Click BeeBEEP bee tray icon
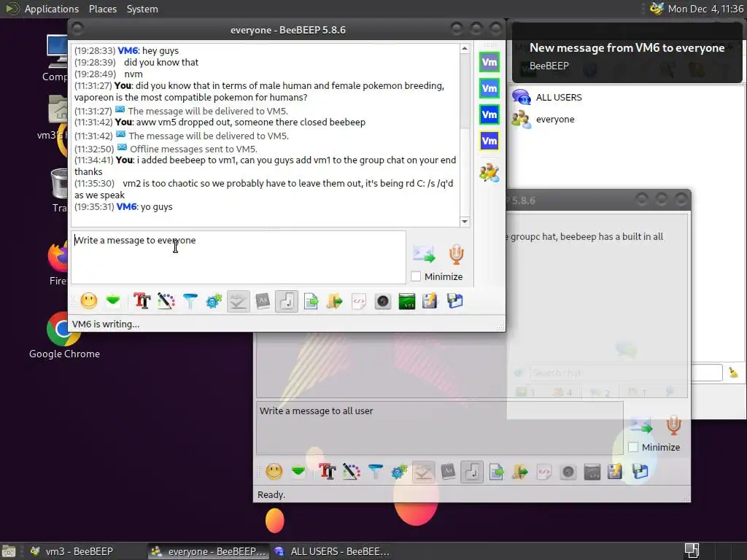747x560 pixels. (x=657, y=9)
